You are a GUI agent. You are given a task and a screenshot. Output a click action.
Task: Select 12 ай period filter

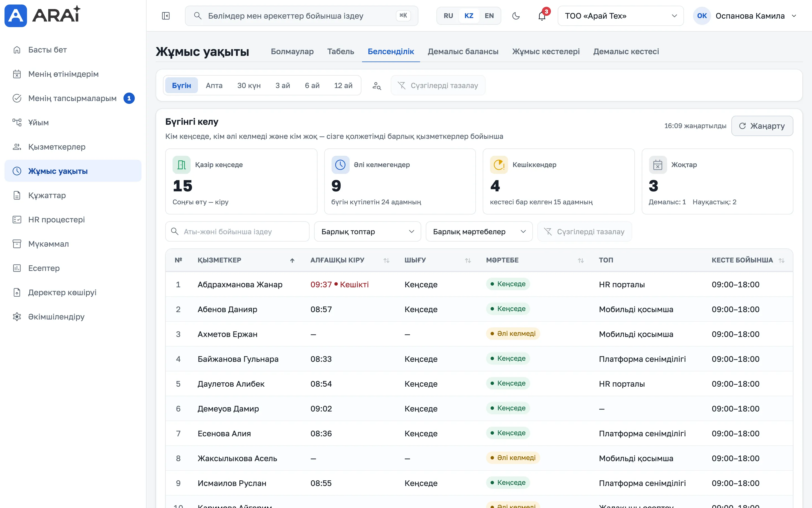[343, 86]
